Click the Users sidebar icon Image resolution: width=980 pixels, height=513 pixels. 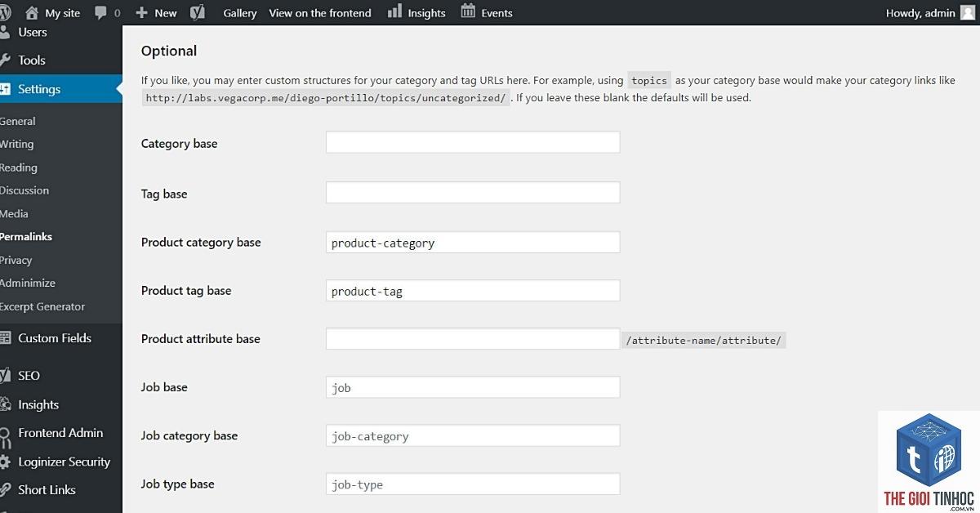tap(5, 33)
